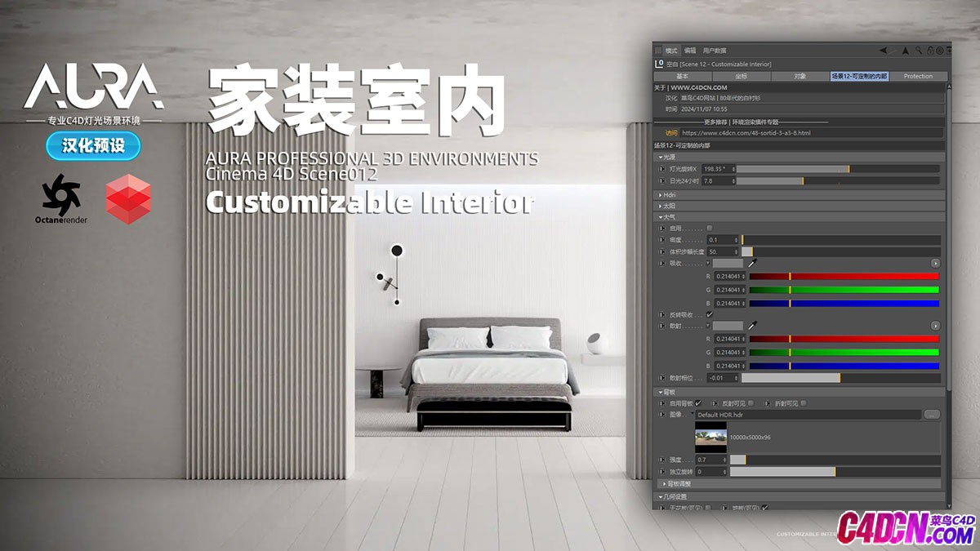Screen dimensions: 980x551
Task: Click the 访问 button next to the URL
Action: [671, 133]
